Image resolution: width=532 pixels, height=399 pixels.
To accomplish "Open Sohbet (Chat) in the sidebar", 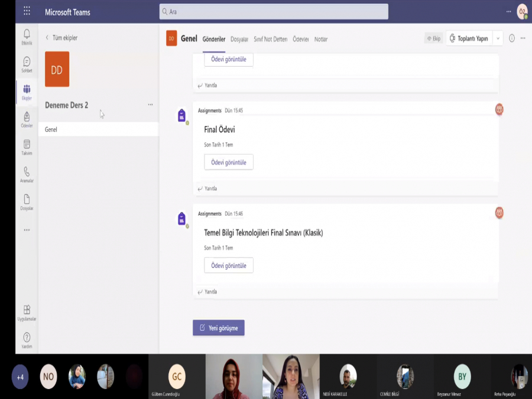I will click(27, 64).
